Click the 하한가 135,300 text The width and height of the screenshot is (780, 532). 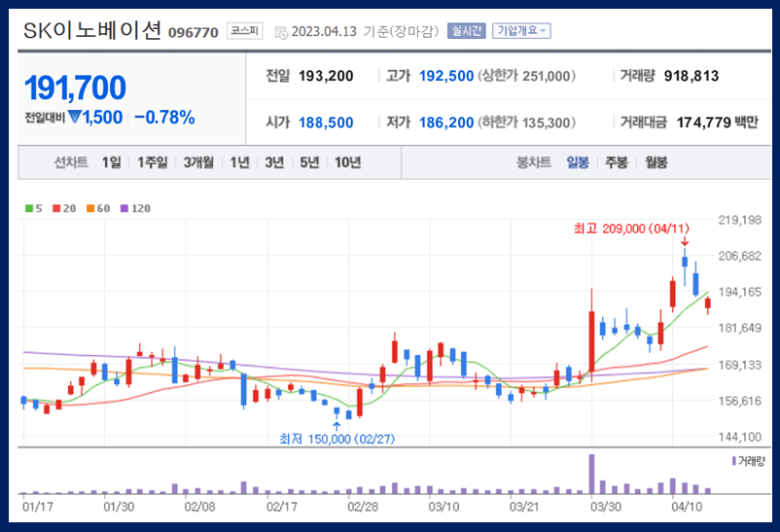527,123
